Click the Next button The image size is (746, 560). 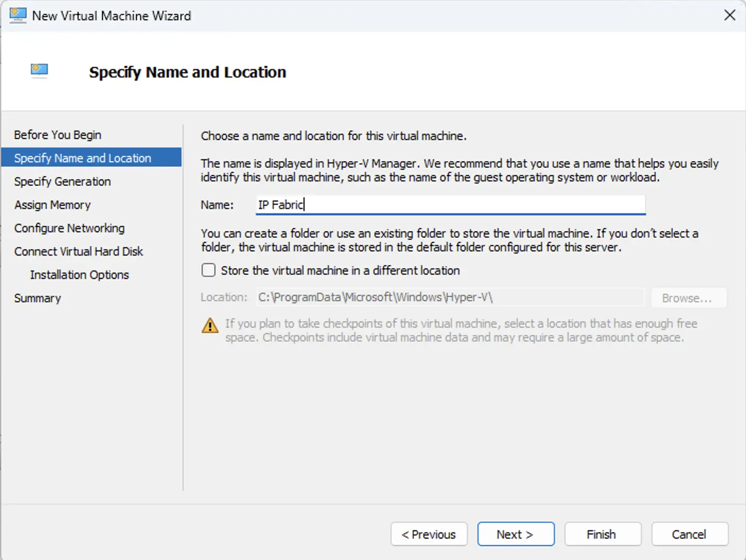515,534
